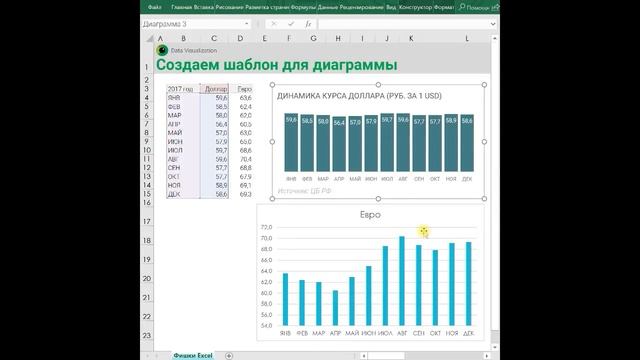The height and width of the screenshot is (360, 640).
Task: Select the ЯНВ bar labeled 59,6
Action: [x=291, y=142]
